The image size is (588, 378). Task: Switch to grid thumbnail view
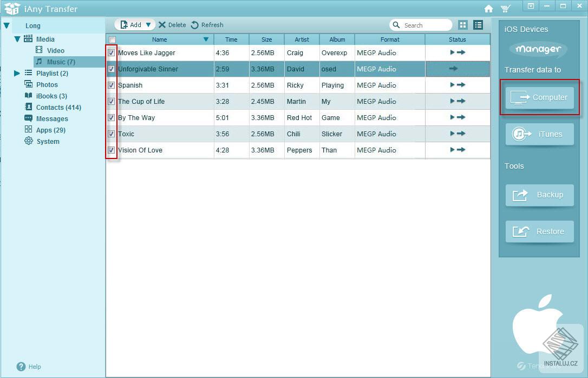click(x=463, y=25)
